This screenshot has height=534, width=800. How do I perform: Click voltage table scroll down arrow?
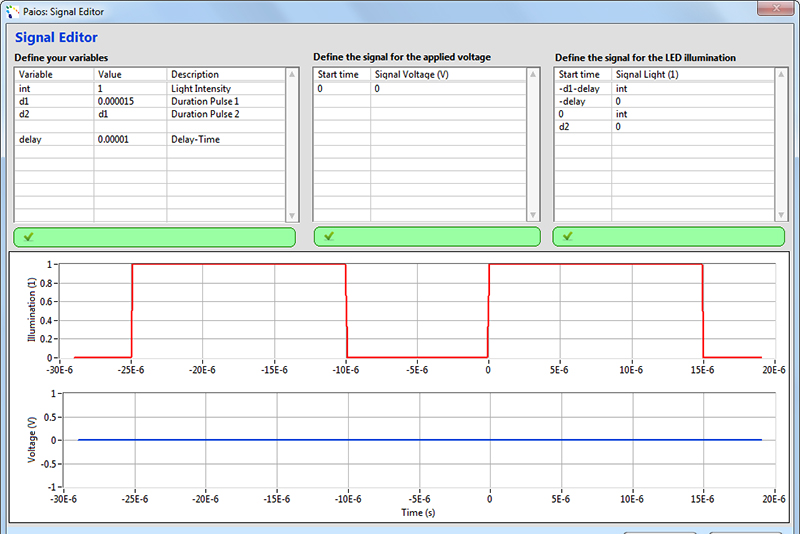[x=533, y=215]
